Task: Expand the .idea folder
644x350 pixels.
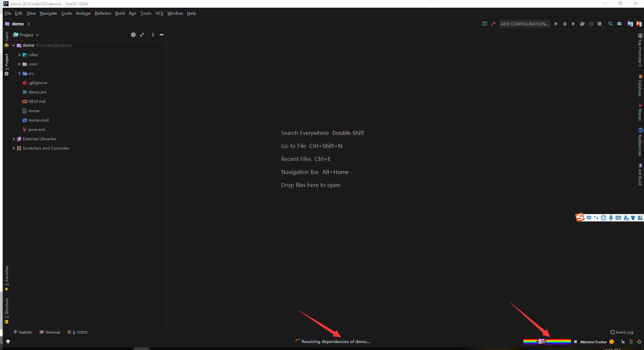Action: (x=19, y=55)
